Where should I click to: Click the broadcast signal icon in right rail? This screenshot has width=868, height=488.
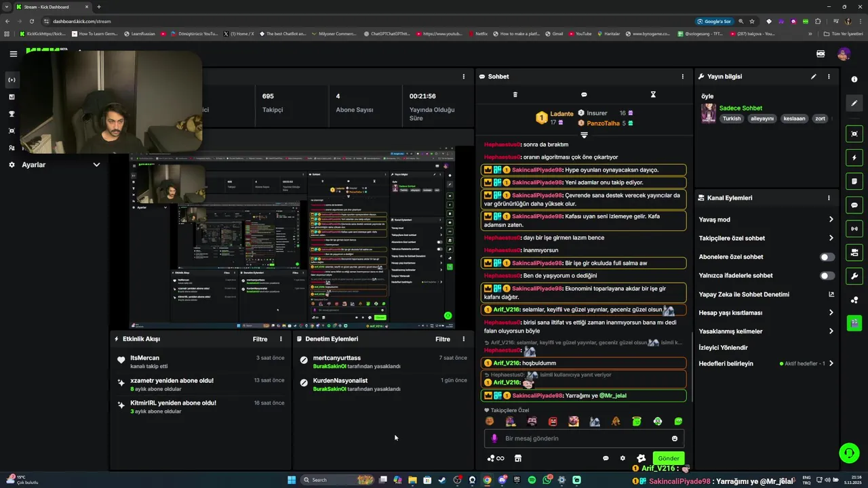click(x=854, y=228)
